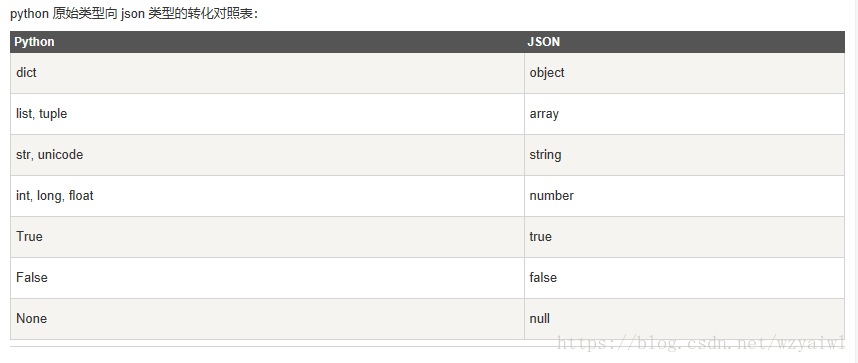The width and height of the screenshot is (858, 363).
Task: Click the blog.csdn.net watermark URL
Action: [x=701, y=343]
